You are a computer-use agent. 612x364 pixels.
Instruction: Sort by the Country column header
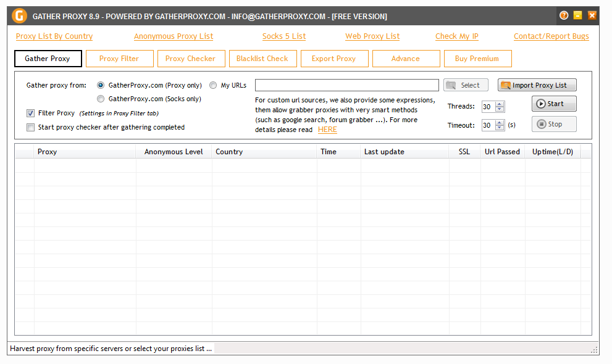click(265, 152)
